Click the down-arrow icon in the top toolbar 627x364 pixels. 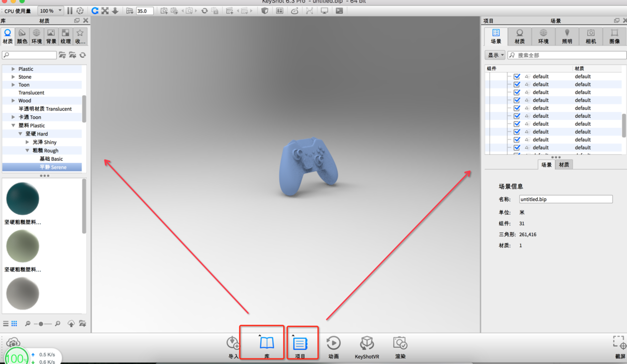(x=115, y=11)
